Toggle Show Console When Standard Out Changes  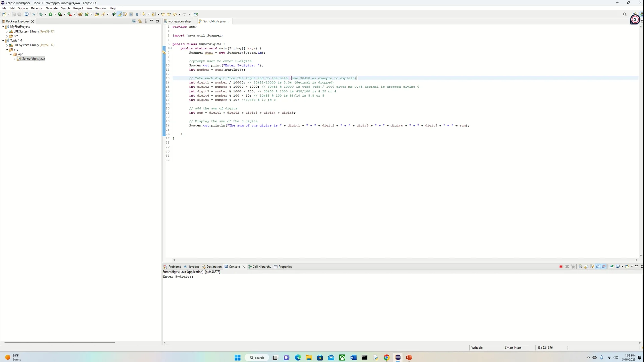pos(598,267)
